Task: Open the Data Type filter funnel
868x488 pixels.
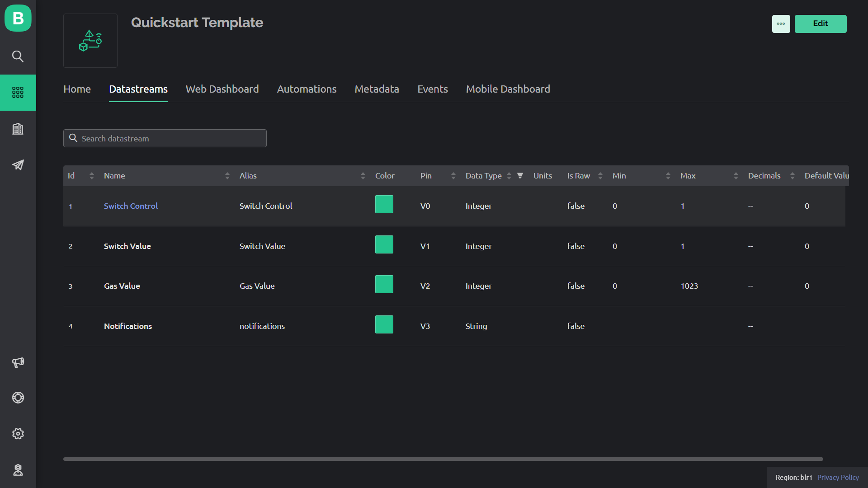Action: click(x=520, y=176)
